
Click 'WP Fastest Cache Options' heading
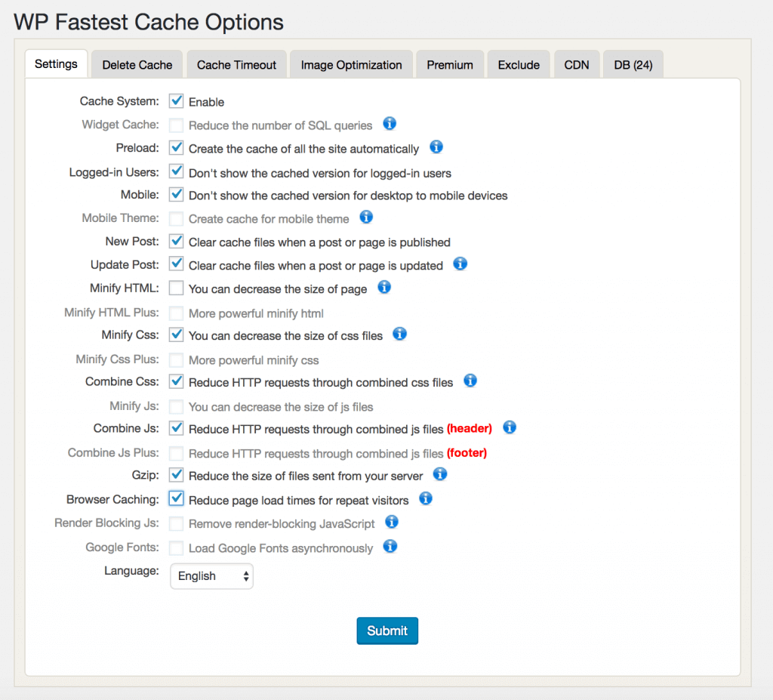coord(149,22)
